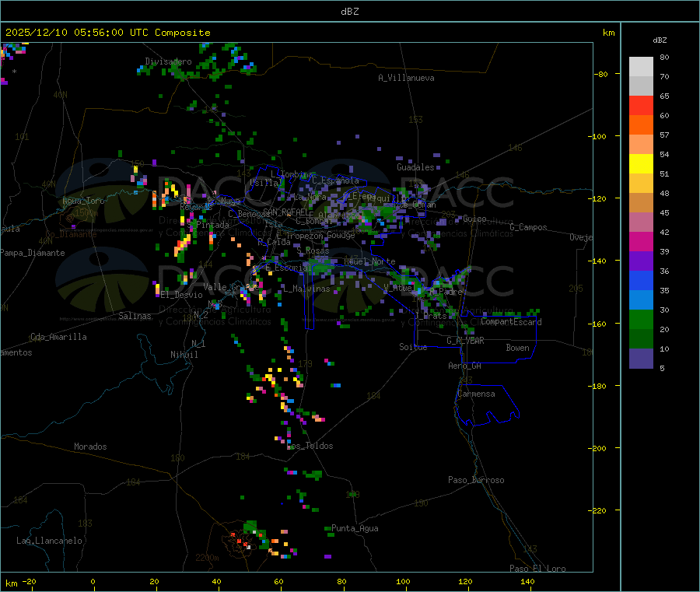Viewport: 700px width, 592px height.
Task: Click the timestamp '2025/12/10 05:56:00 UTC Composite'
Action: click(107, 33)
